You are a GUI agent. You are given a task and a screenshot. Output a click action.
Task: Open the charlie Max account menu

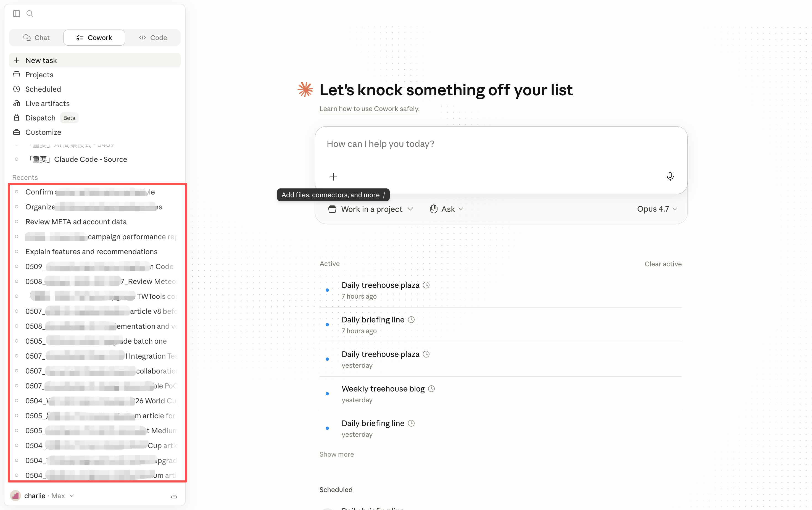pos(43,496)
